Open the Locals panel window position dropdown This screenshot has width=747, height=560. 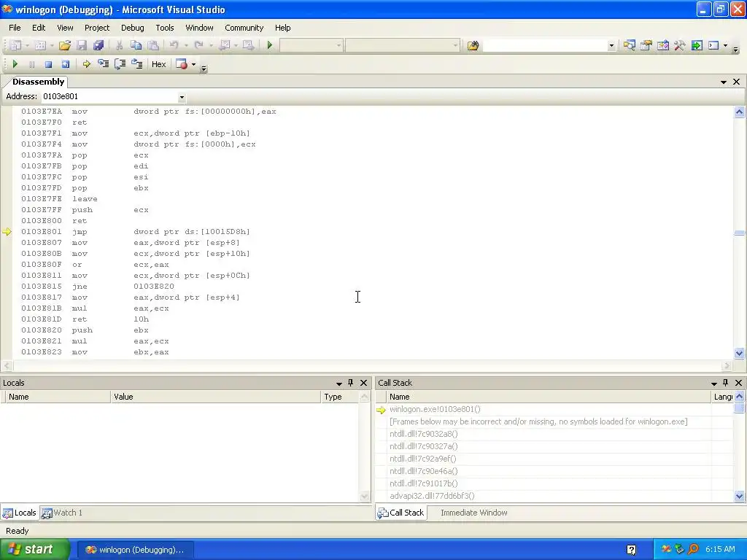click(x=338, y=384)
